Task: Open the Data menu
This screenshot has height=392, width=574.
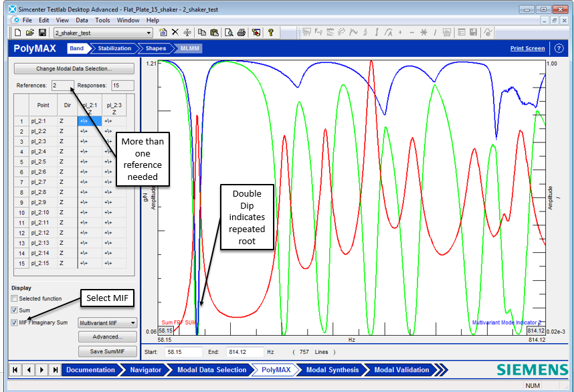Action: click(82, 21)
